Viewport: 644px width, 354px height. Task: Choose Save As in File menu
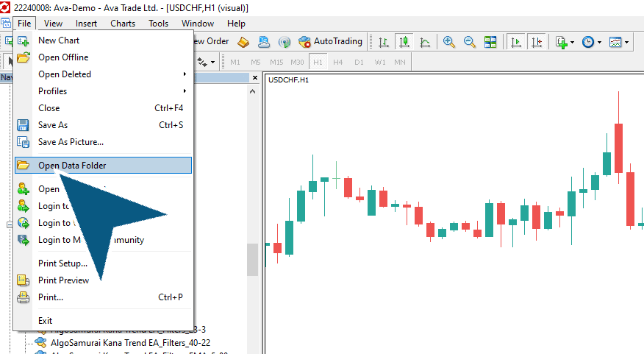[x=103, y=124]
